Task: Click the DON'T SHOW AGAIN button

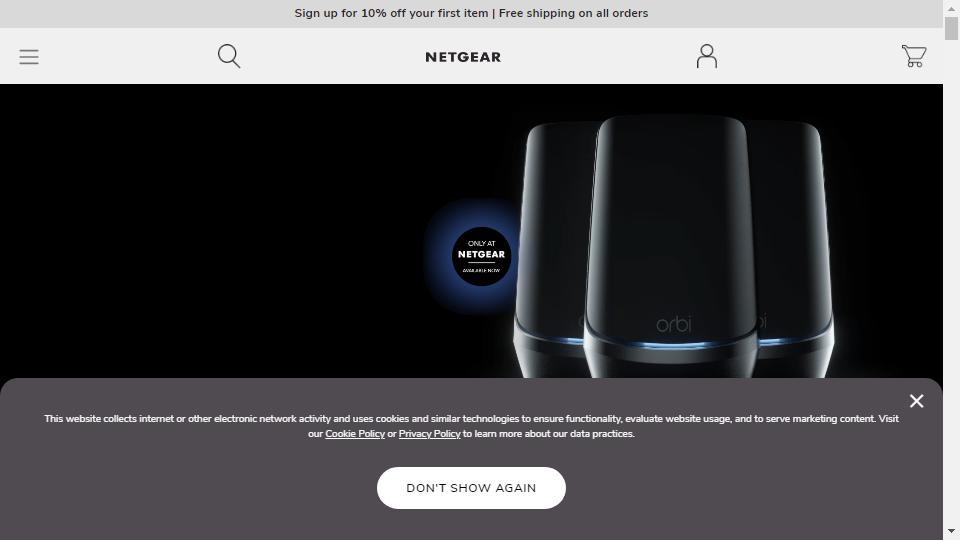Action: click(471, 488)
